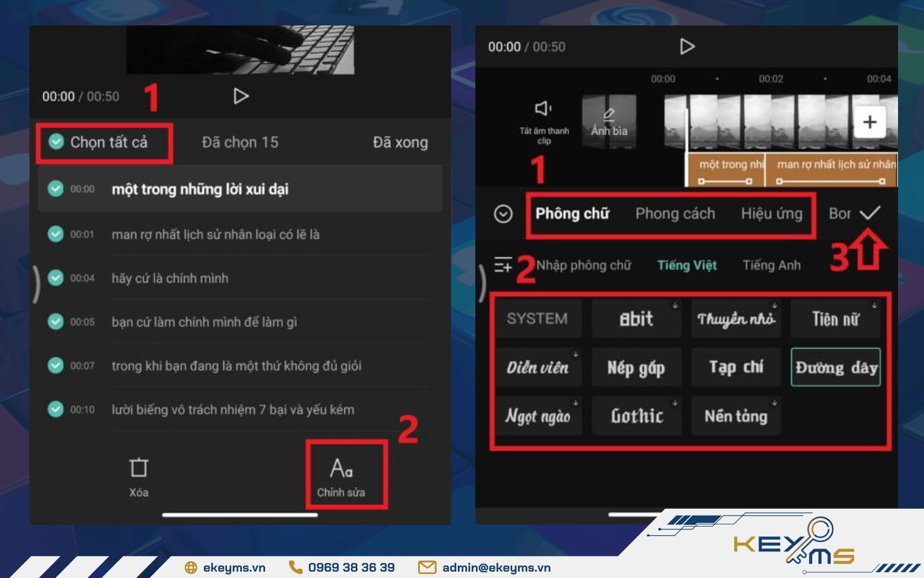Deselect the 00:00 caption checkmark

pos(55,188)
